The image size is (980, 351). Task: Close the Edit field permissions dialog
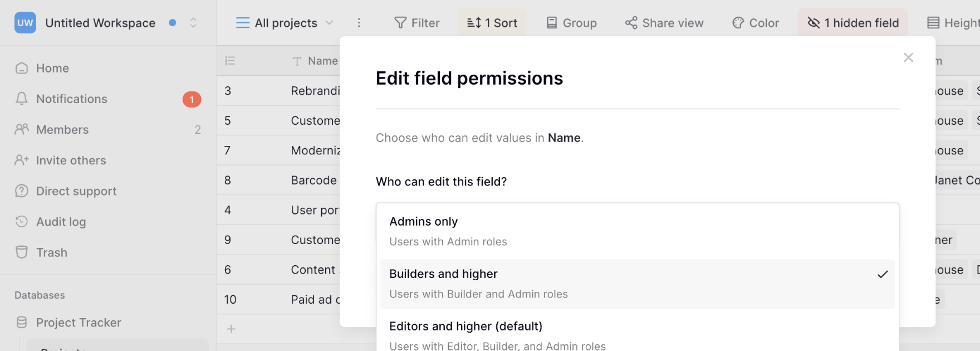[x=908, y=57]
